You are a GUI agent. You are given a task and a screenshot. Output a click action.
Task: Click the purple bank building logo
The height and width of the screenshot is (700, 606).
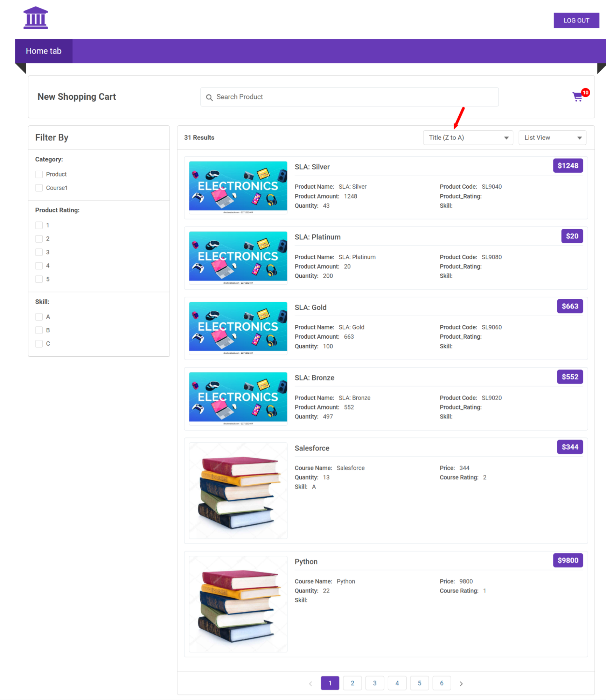[x=35, y=18]
